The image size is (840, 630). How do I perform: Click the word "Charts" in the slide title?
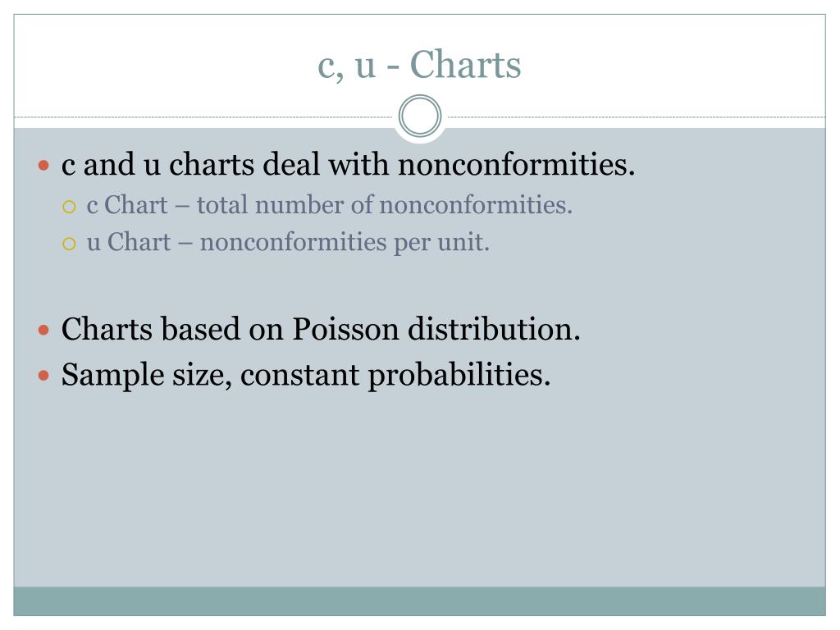(x=466, y=65)
